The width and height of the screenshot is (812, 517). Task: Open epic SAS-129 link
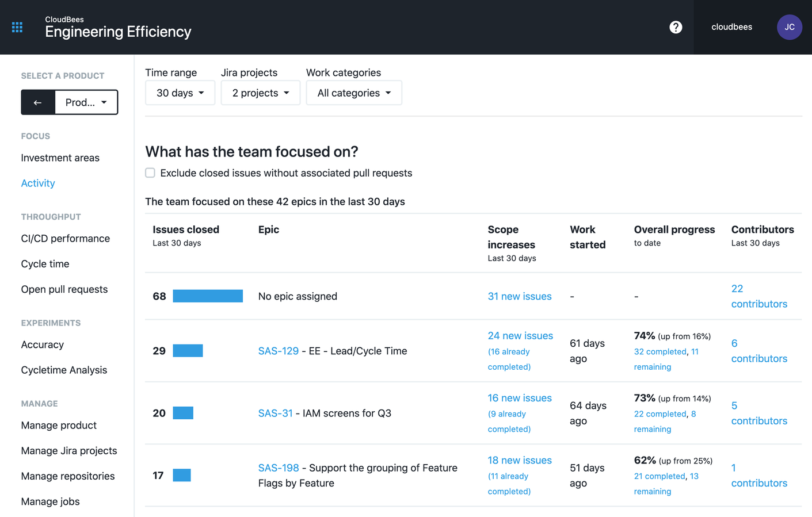[279, 351]
